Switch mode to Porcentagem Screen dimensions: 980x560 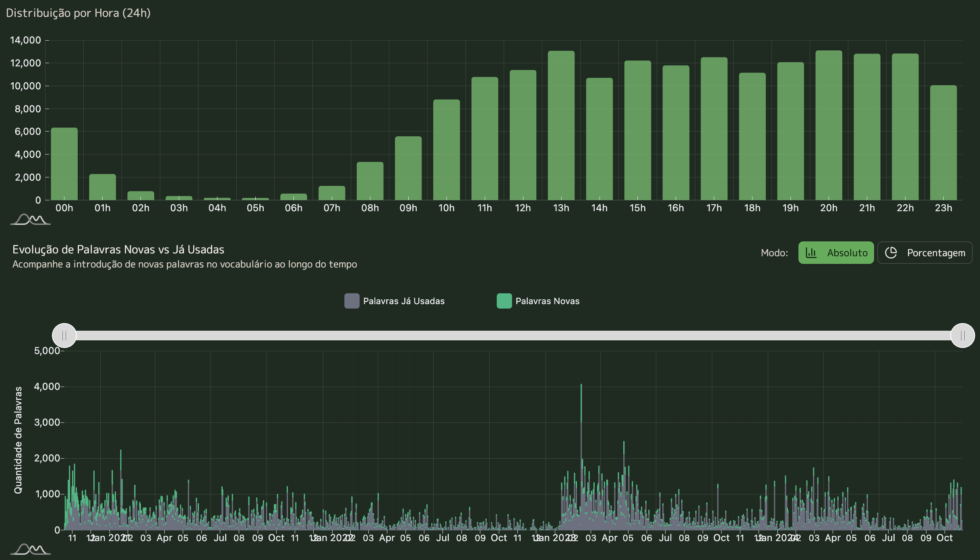(x=925, y=253)
